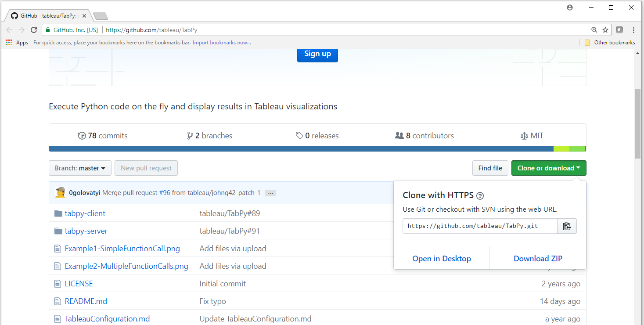Open the 8 contributors link

coord(425,136)
